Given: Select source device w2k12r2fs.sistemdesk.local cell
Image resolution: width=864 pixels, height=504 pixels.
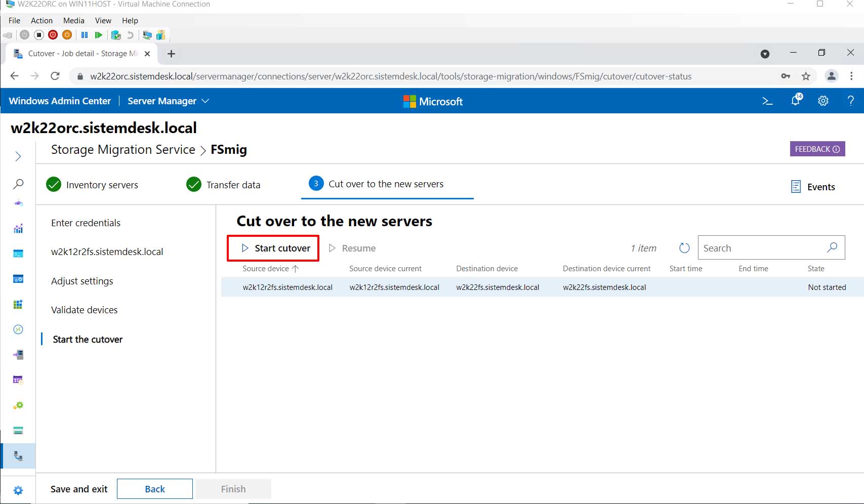Looking at the screenshot, I should coord(287,287).
